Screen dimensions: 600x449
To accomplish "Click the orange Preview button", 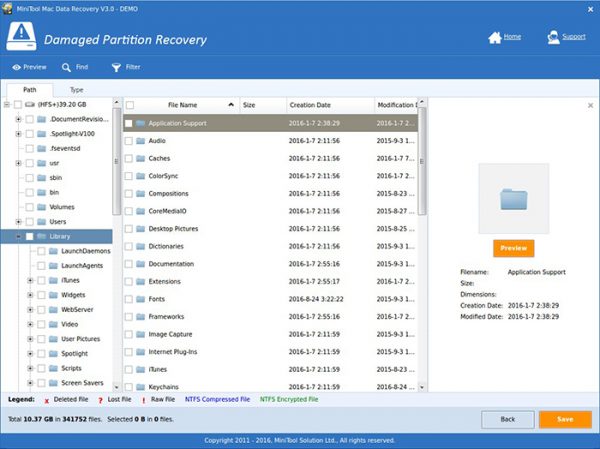I will click(x=514, y=248).
